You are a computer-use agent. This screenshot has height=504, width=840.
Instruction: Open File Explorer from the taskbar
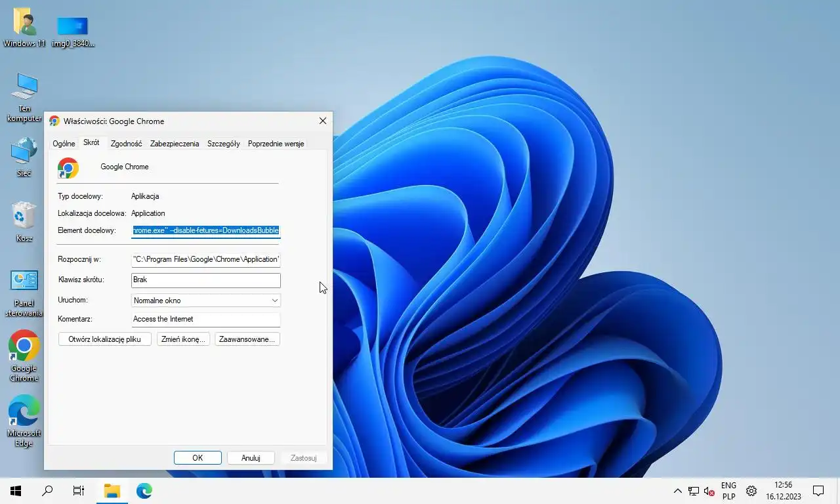coord(112,491)
